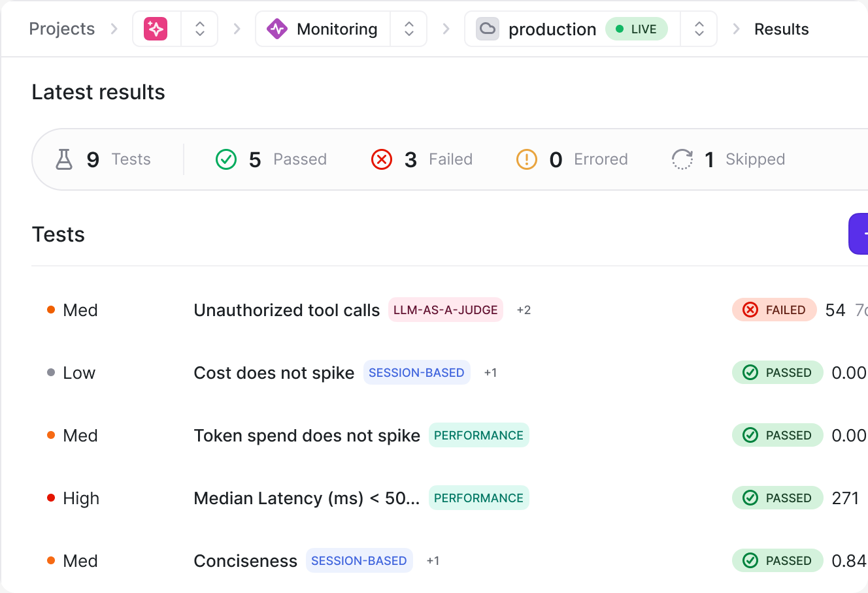Click the High priority label

pos(81,498)
